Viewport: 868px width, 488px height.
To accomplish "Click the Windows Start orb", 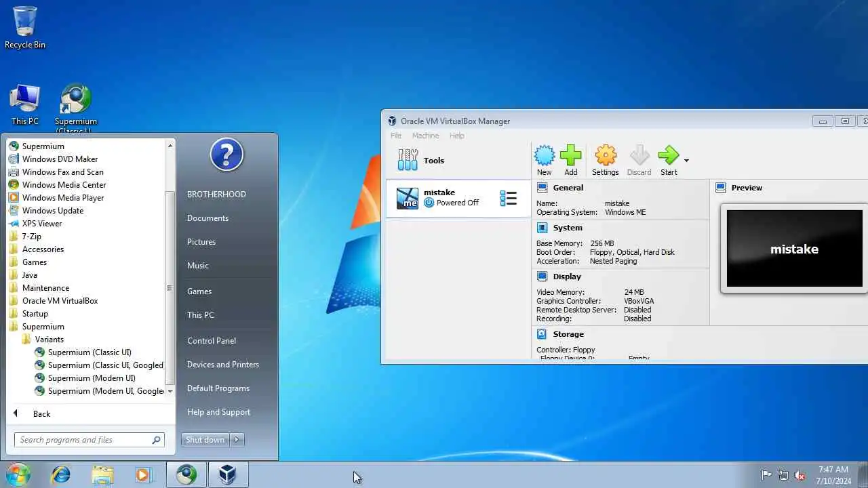I will click(18, 474).
